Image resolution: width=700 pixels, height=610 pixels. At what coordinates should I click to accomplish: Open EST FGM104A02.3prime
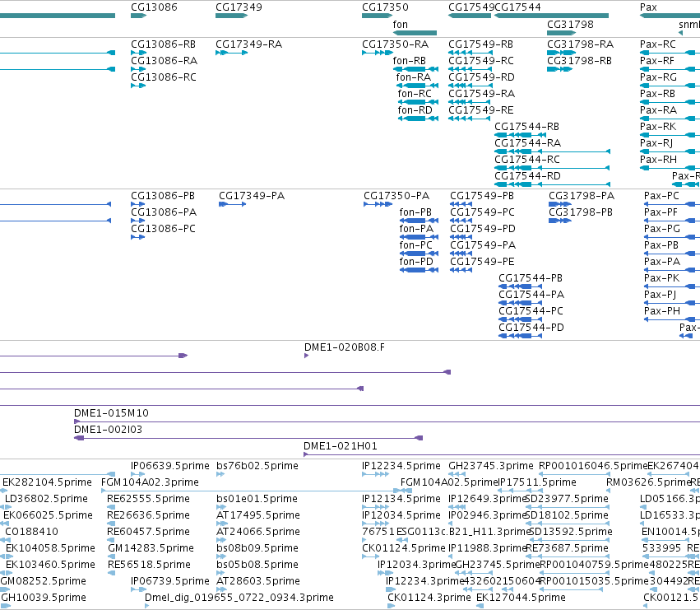pyautogui.click(x=150, y=482)
